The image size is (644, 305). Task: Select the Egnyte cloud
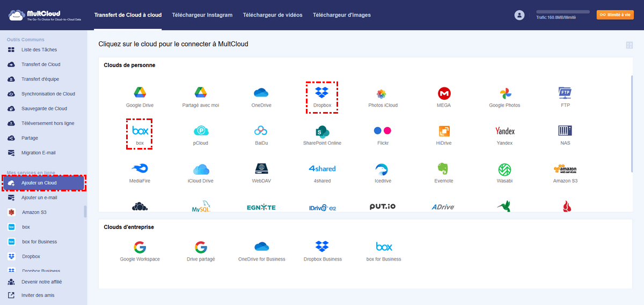261,207
